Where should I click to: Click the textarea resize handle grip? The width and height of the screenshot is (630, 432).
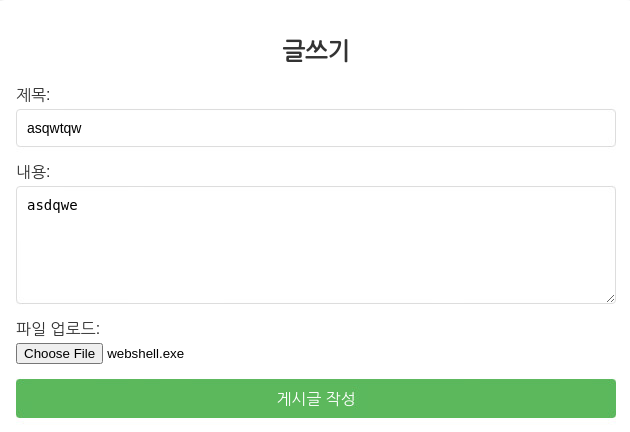(x=610, y=298)
